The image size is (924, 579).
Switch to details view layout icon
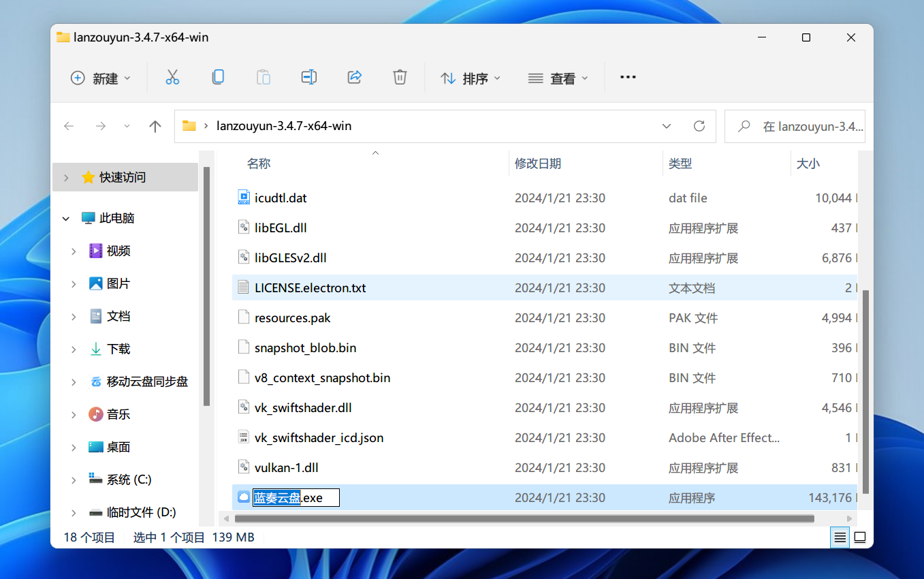[840, 537]
